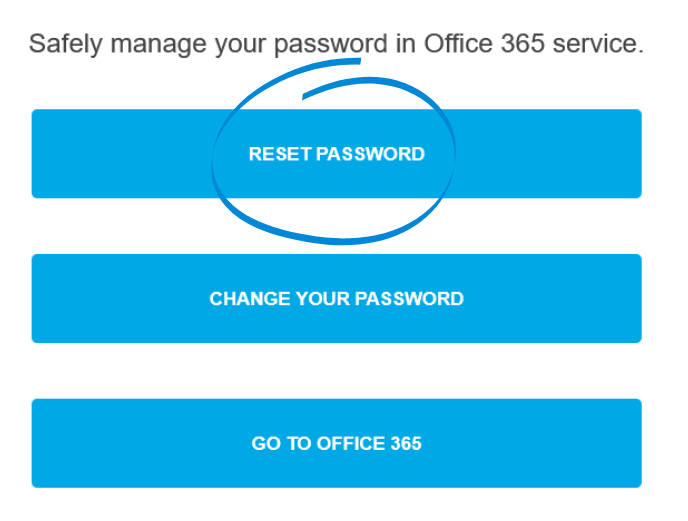The width and height of the screenshot is (688, 521).
Task: Open Office 365 via the bottom button
Action: tap(336, 444)
